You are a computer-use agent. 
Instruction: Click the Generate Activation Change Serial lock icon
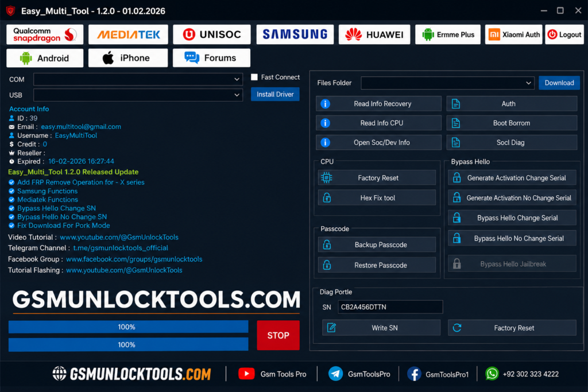click(x=457, y=178)
